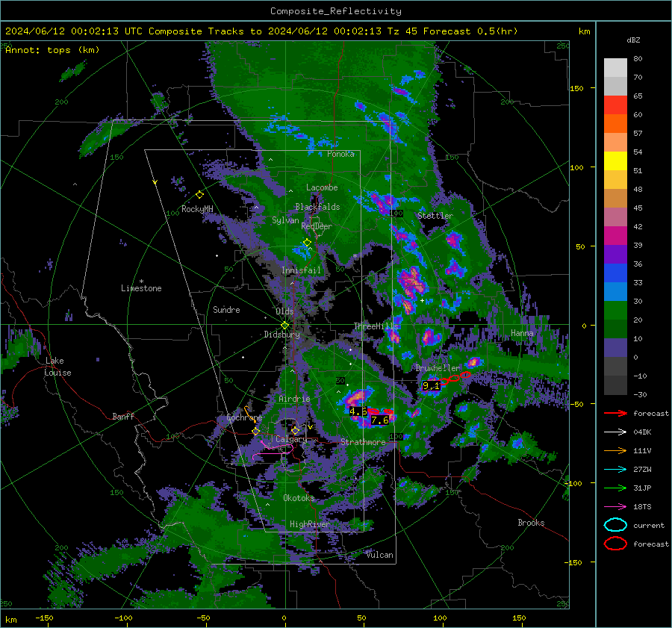Click the Olds city label
The width and height of the screenshot is (672, 628).
coord(284,311)
